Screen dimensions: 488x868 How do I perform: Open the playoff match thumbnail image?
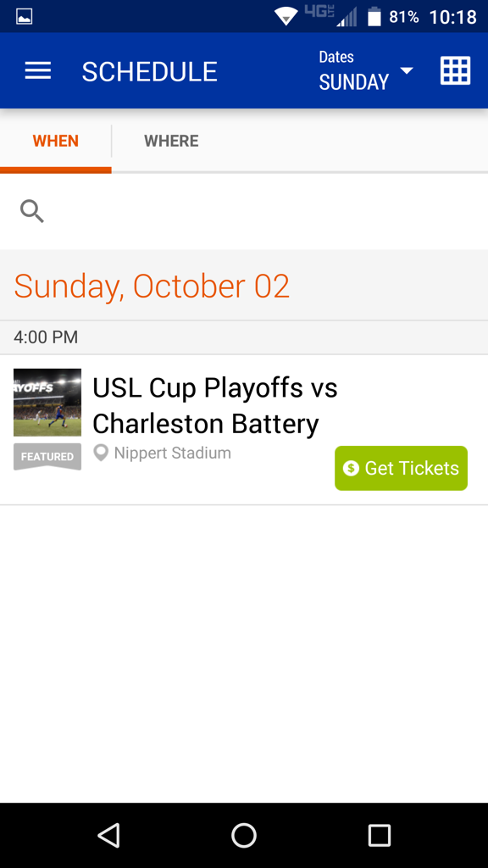[47, 402]
